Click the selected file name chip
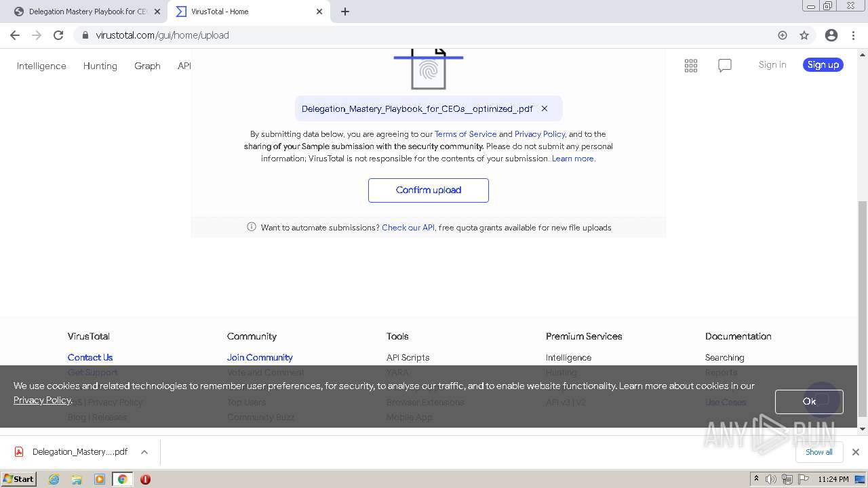Image resolution: width=868 pixels, height=488 pixels. [429, 108]
